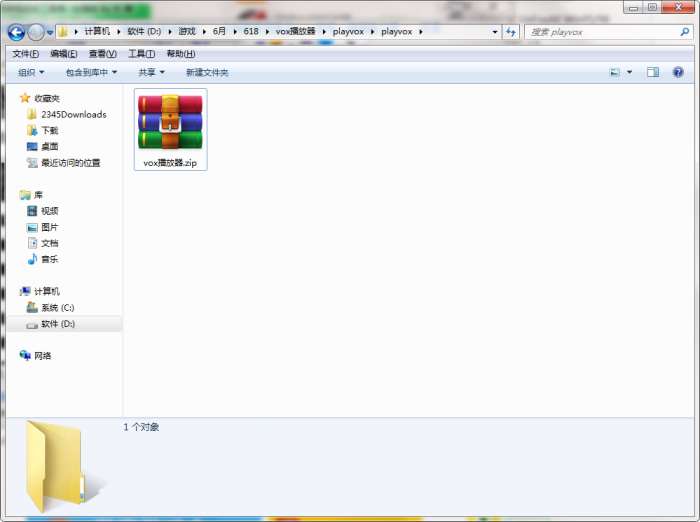Open the 图片 library
700x522 pixels.
(x=50, y=227)
